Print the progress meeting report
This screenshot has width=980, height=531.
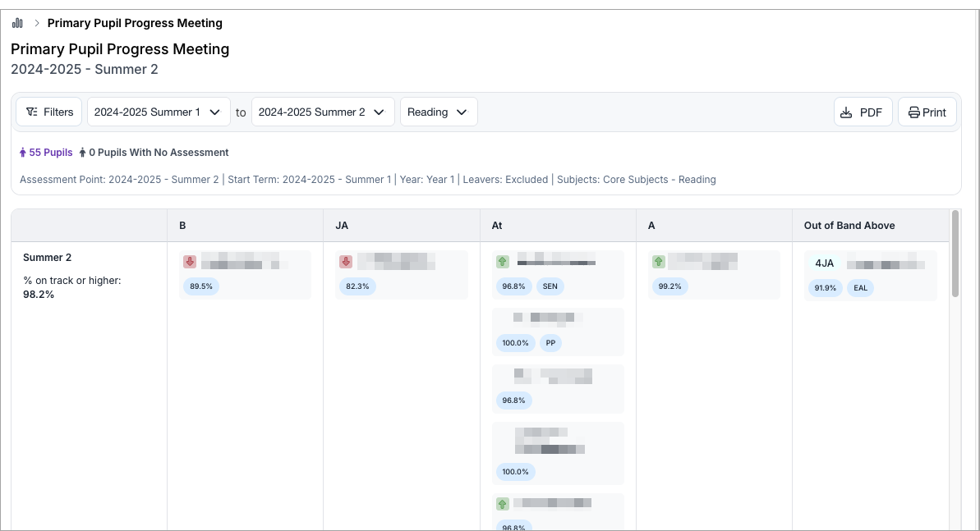point(927,112)
